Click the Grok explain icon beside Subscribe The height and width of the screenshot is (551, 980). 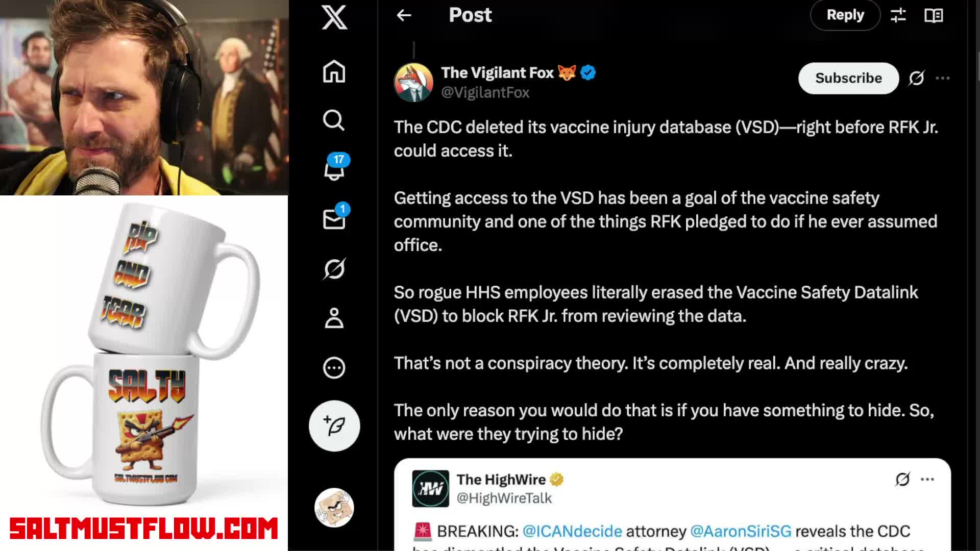916,78
